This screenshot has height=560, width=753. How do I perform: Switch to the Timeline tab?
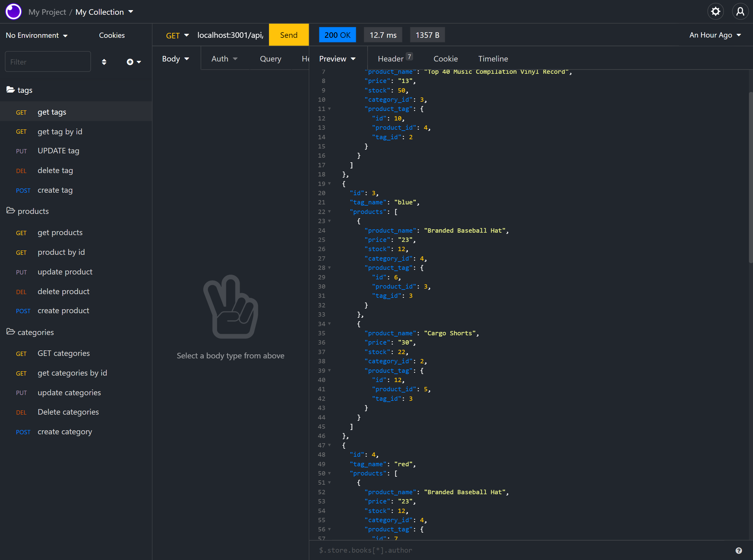point(493,58)
